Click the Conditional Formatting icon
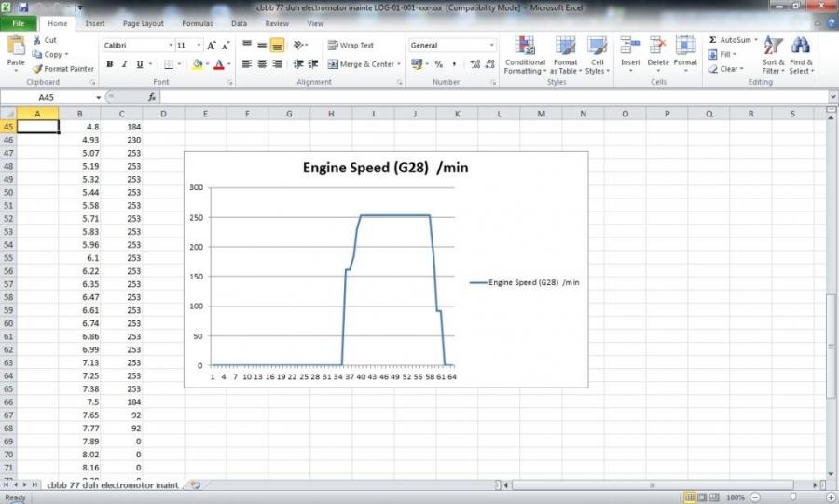This screenshot has height=504, width=839. pyautogui.click(x=525, y=48)
